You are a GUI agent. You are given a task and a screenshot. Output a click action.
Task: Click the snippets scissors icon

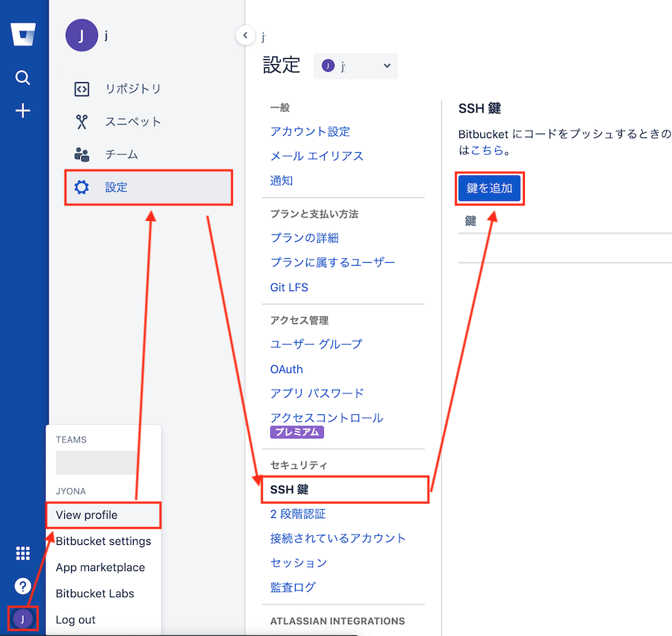[81, 122]
